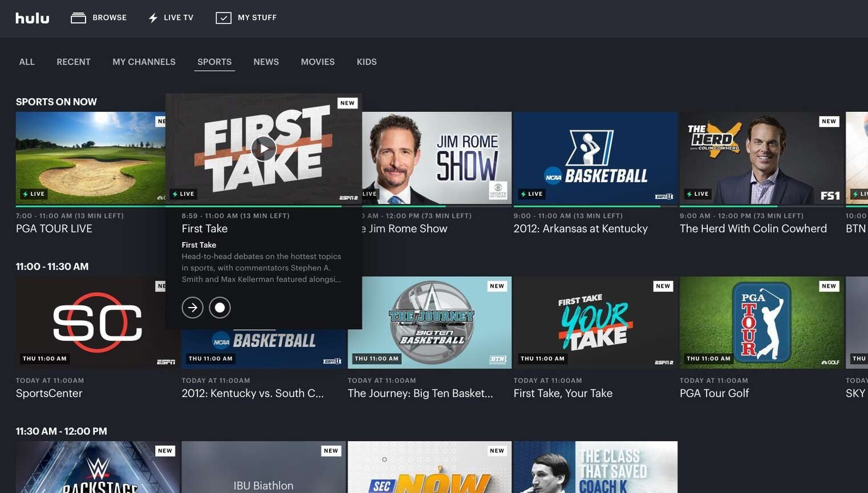Click 'The Journey: Big Ten Basket...' title
Screen dimensions: 868x493
coord(420,393)
